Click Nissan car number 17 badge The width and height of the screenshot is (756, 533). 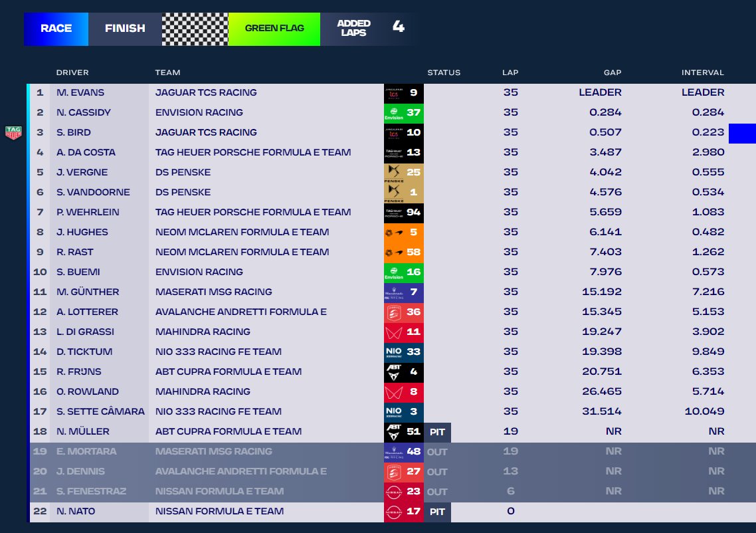pos(403,512)
